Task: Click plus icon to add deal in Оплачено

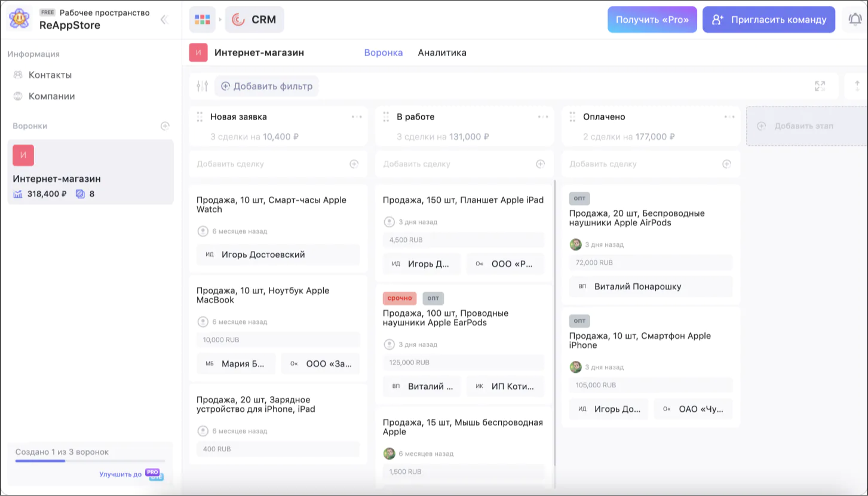Action: pyautogui.click(x=726, y=164)
